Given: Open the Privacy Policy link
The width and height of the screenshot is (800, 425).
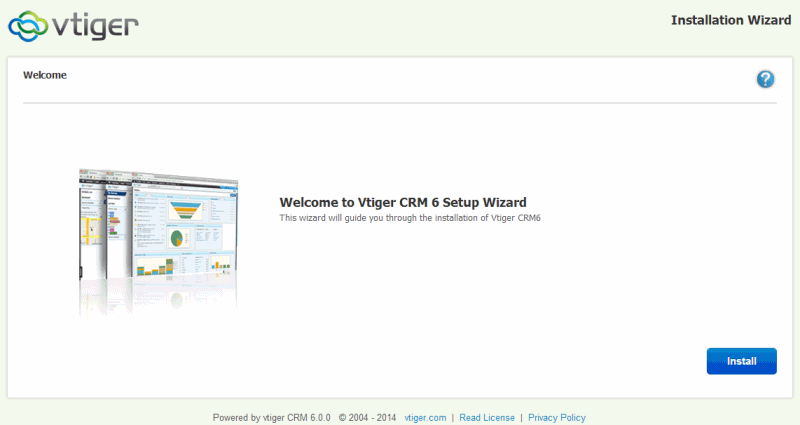Looking at the screenshot, I should click(557, 417).
